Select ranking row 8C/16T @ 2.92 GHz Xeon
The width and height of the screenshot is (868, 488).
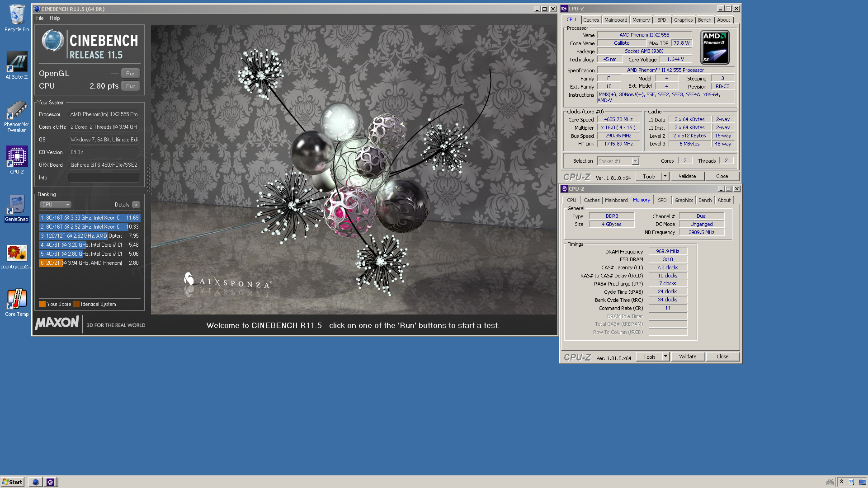coord(90,227)
